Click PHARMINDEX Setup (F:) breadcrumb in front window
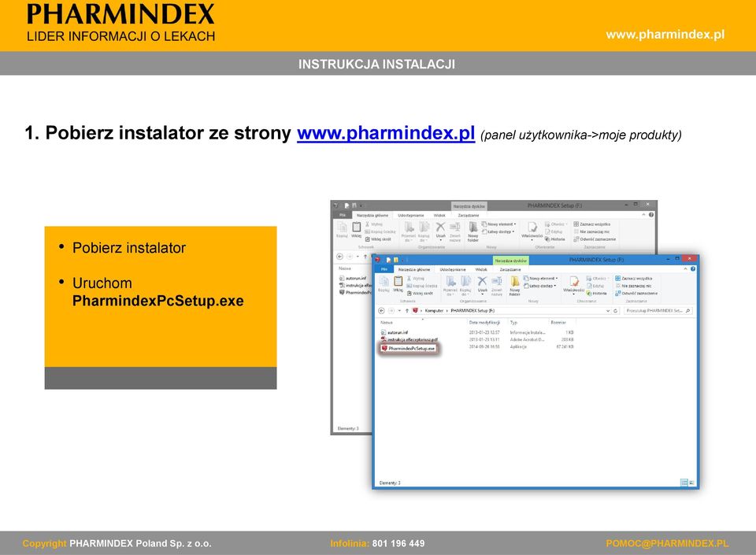Image resolution: width=756 pixels, height=555 pixels. tap(472, 311)
